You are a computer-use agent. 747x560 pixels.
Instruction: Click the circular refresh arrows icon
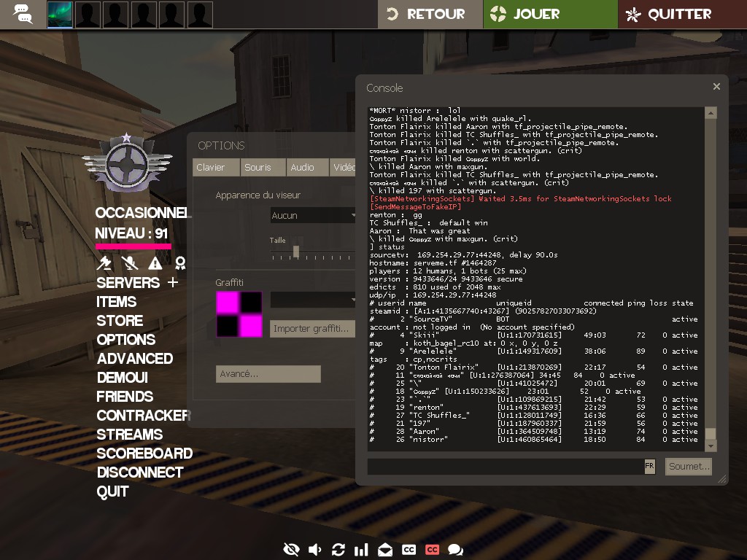[x=338, y=550]
